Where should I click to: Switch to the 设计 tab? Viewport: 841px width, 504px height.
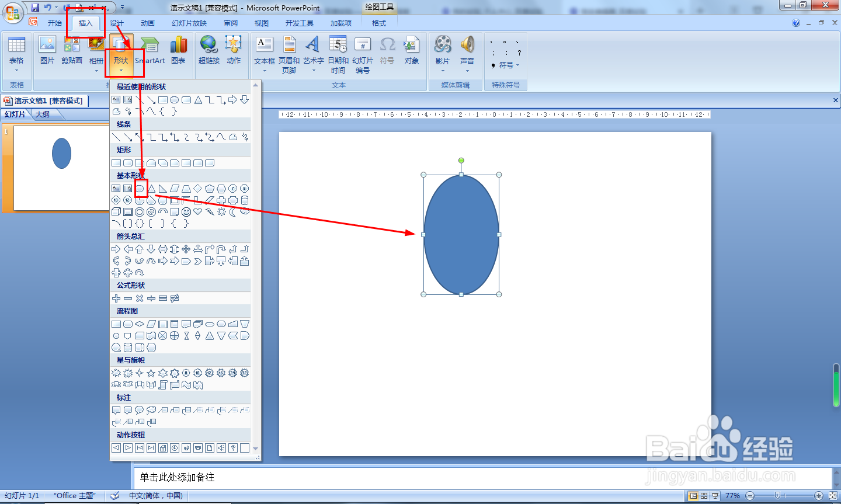point(117,23)
